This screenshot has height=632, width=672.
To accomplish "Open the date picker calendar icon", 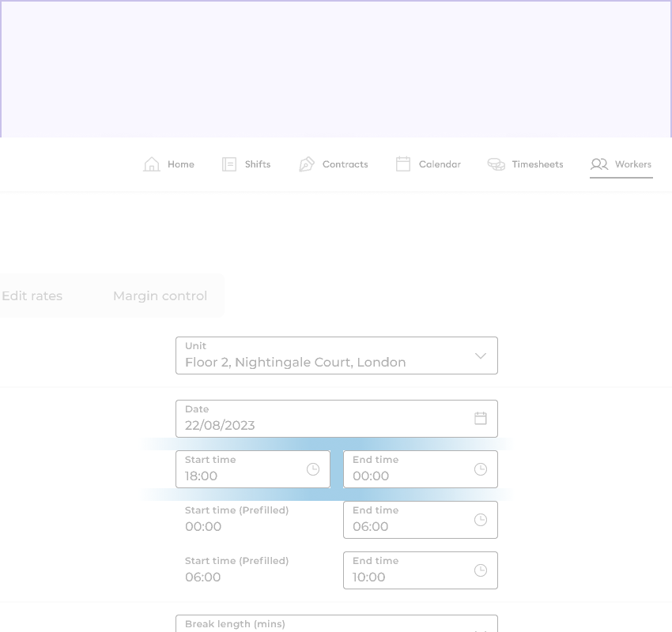I will point(481,419).
